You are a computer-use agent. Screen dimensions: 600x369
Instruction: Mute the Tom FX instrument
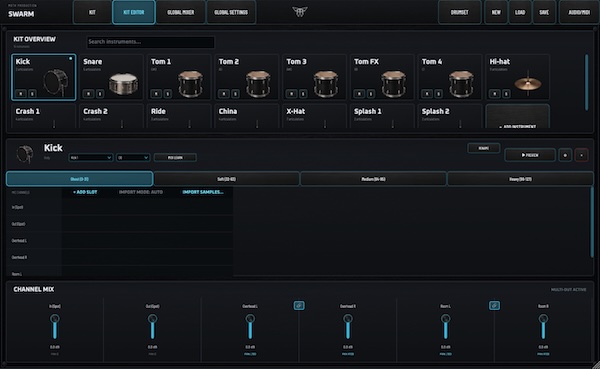coord(359,93)
